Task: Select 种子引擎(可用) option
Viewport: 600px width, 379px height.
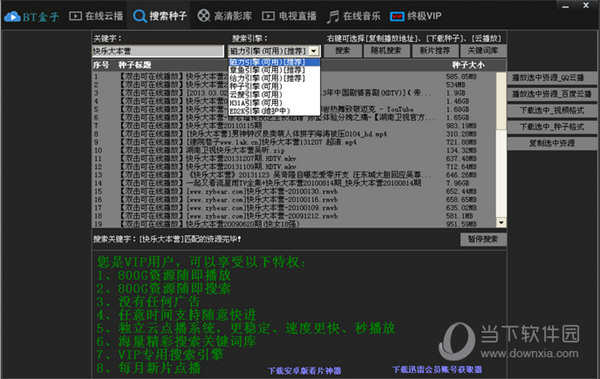Action: (274, 87)
